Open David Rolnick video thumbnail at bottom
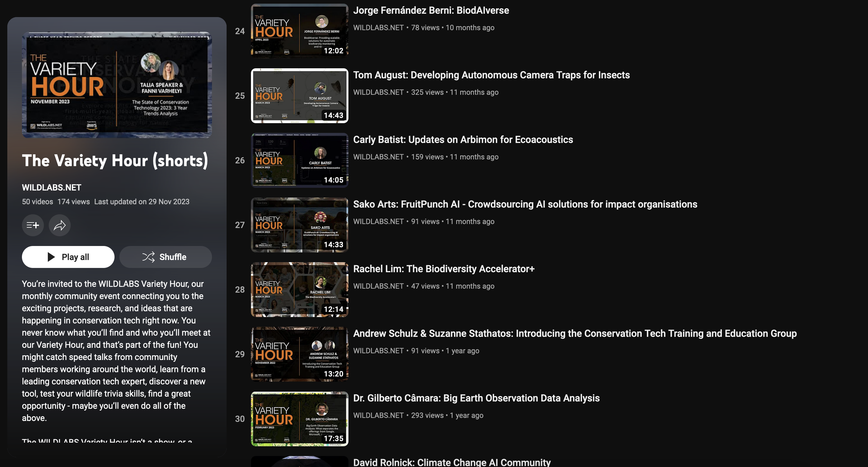The height and width of the screenshot is (467, 868). [x=300, y=462]
